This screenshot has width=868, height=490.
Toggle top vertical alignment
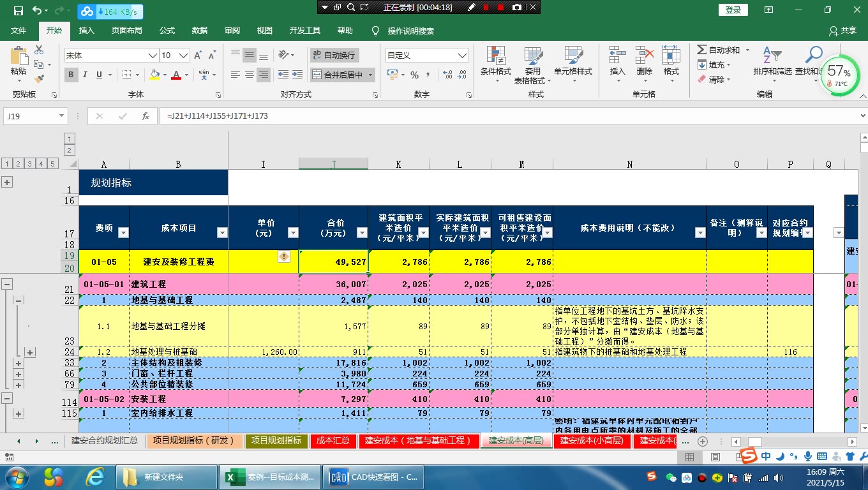click(x=235, y=55)
